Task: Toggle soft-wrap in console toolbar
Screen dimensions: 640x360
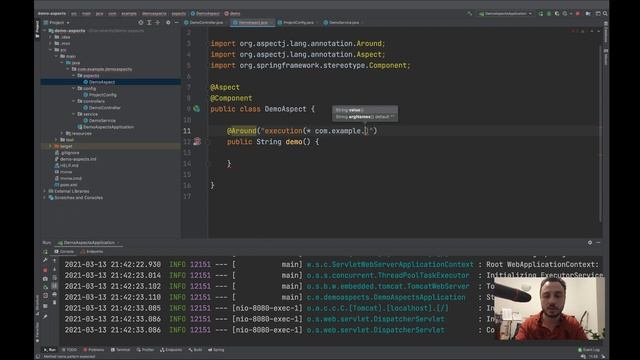Action: pyautogui.click(x=55, y=278)
